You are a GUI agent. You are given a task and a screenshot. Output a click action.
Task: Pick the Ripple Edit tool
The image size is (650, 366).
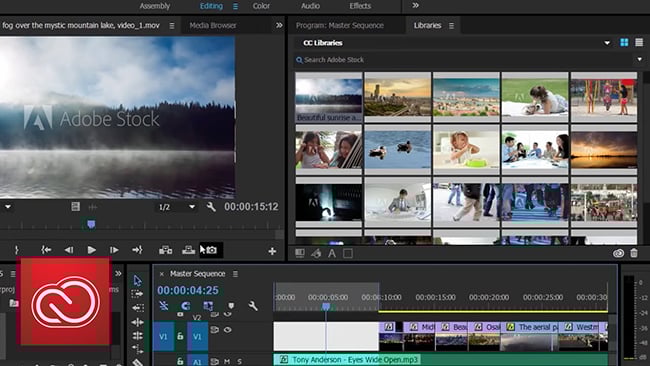pyautogui.click(x=137, y=322)
